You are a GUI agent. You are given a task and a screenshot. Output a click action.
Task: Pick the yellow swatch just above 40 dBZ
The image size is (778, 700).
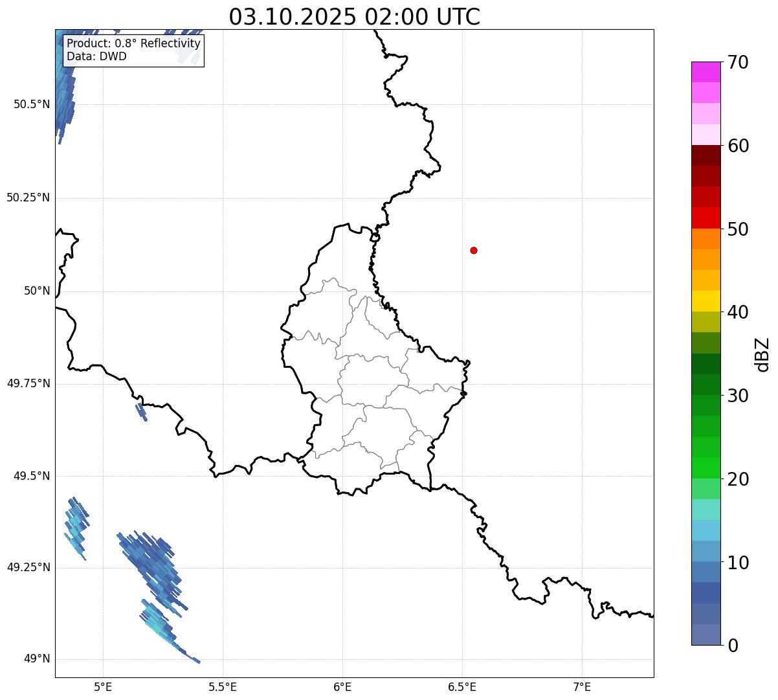(x=706, y=301)
